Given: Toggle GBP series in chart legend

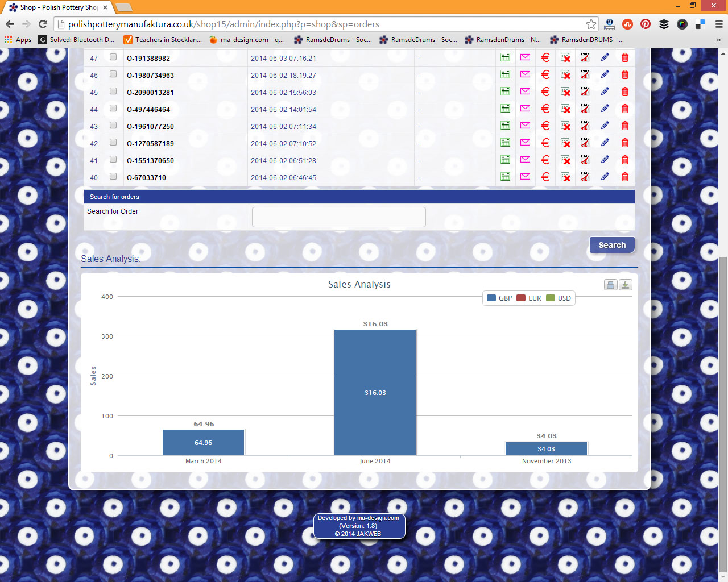Looking at the screenshot, I should click(499, 298).
